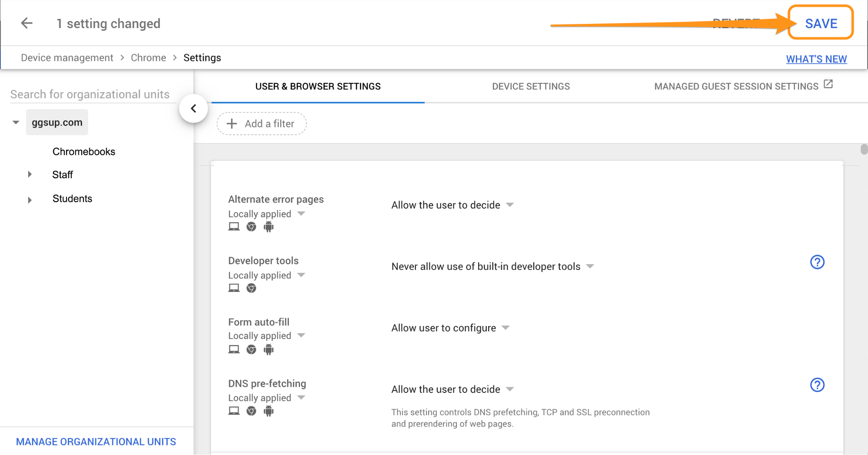Image resolution: width=868 pixels, height=455 pixels.
Task: Click laptop icon under Form auto-fill
Action: click(x=234, y=349)
